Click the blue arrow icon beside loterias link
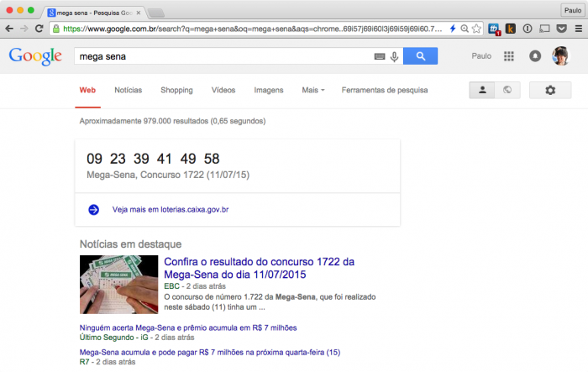The width and height of the screenshot is (588, 372). tap(94, 210)
